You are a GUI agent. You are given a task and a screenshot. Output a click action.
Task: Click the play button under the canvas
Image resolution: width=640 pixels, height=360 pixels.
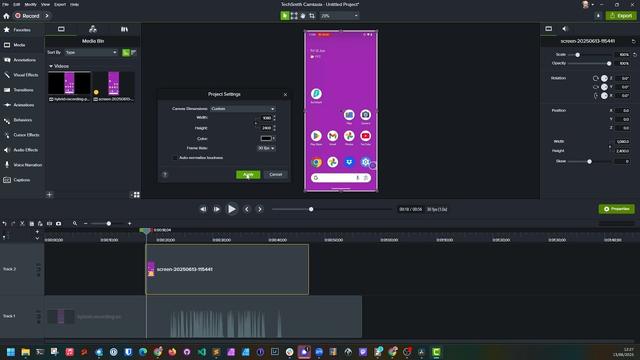point(231,209)
